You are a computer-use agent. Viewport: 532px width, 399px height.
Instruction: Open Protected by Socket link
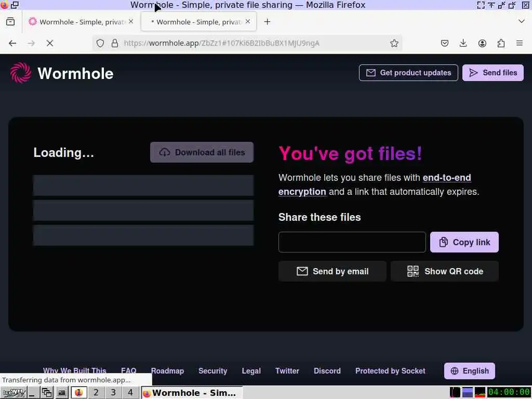[x=390, y=371]
